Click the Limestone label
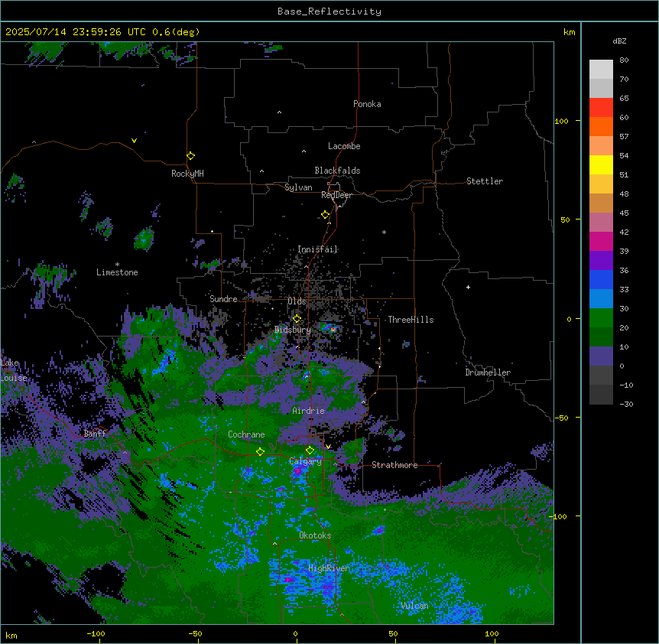 pyautogui.click(x=117, y=272)
